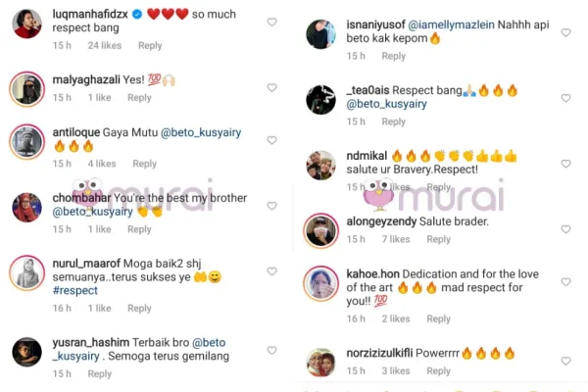Toggle like on kahoe.hon's Dedication comment
The height and width of the screenshot is (392, 588).
coord(565,281)
